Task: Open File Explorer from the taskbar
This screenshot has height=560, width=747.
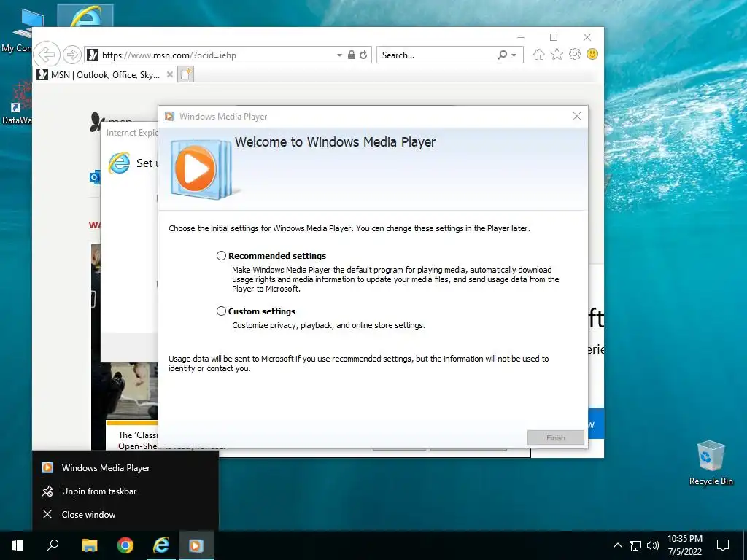Action: coord(89,545)
